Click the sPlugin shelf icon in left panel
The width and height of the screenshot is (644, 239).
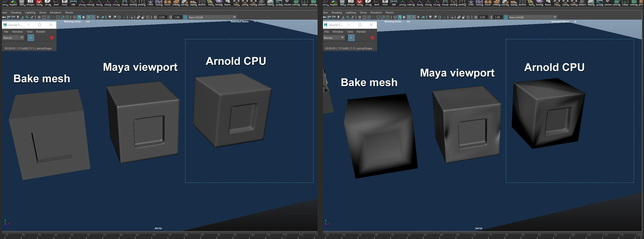30,2
